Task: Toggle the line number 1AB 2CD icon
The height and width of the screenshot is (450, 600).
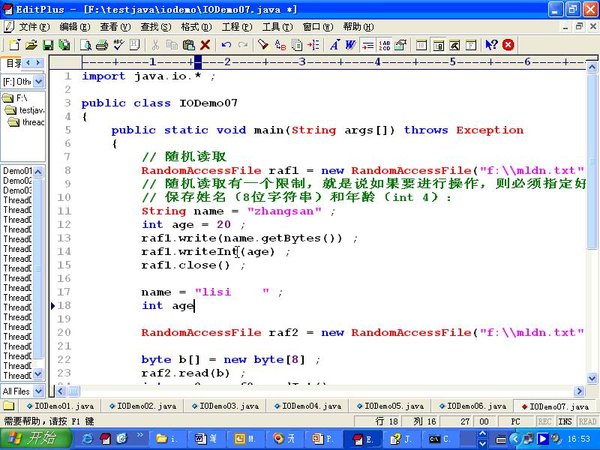Action: [x=384, y=45]
